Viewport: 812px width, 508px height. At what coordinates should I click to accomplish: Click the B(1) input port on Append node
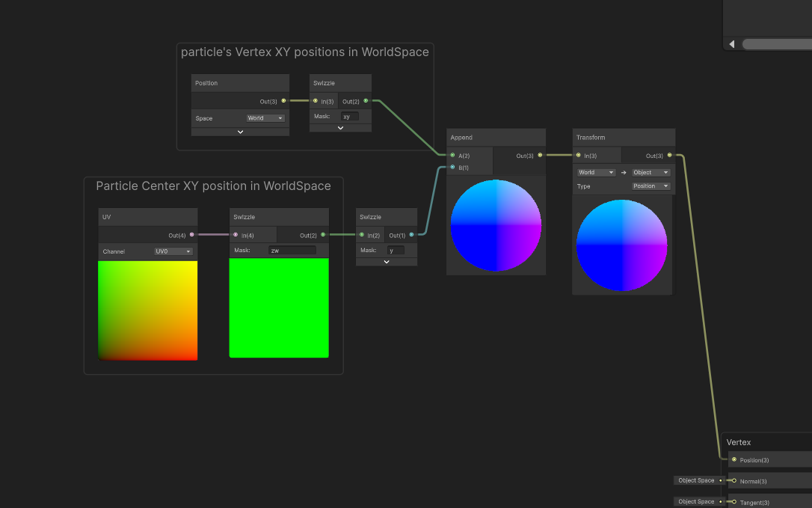pos(452,168)
